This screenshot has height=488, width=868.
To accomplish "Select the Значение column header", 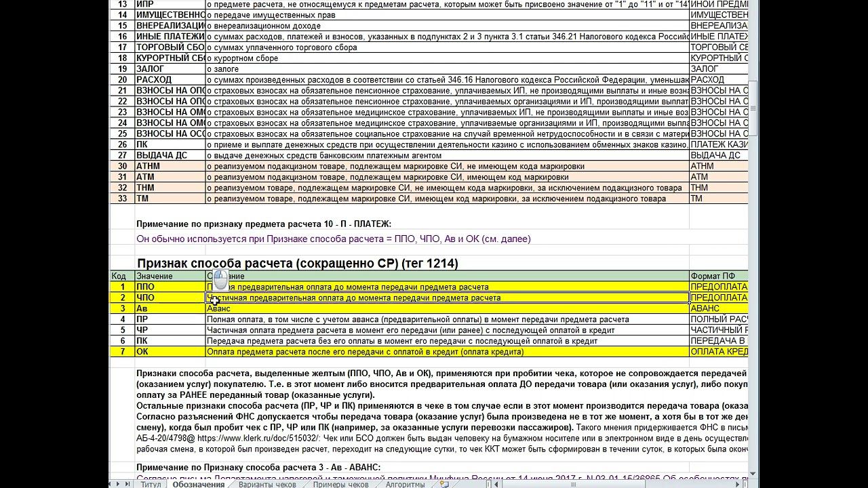I will pos(170,276).
